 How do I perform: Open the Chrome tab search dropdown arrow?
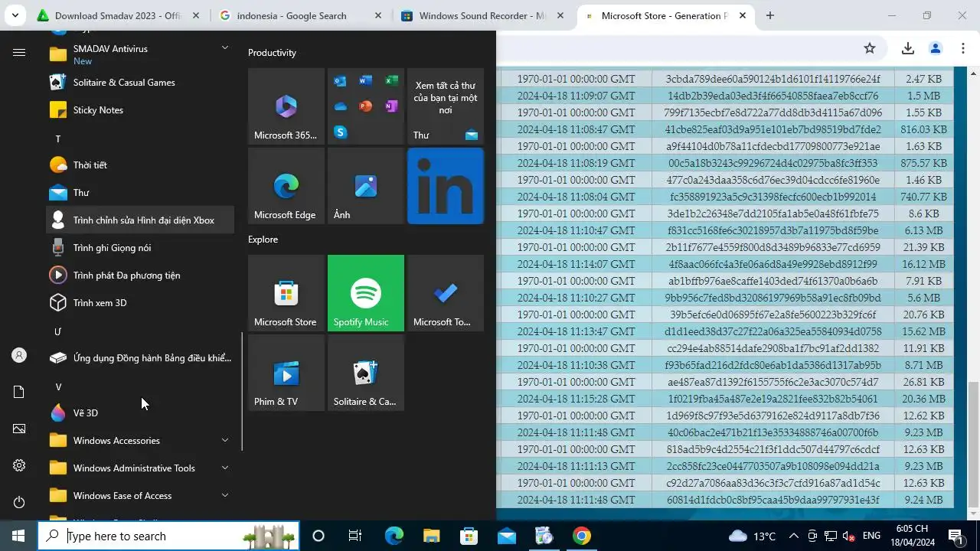(15, 15)
